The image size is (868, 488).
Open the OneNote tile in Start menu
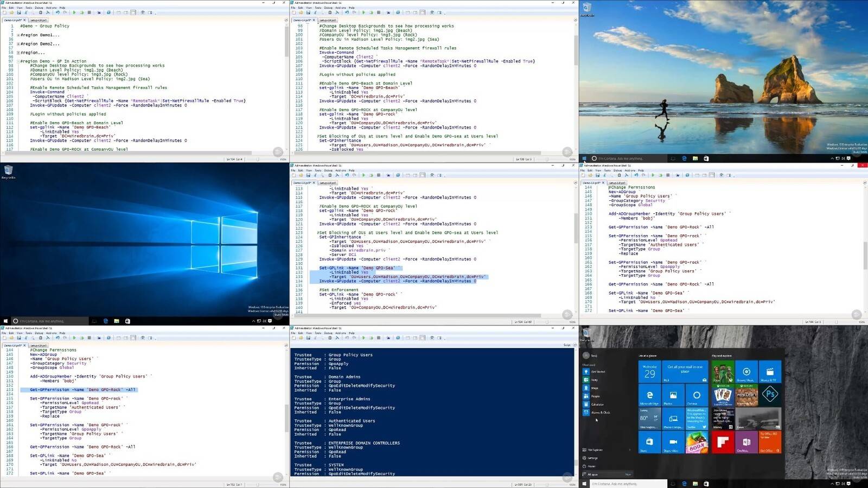click(x=746, y=442)
